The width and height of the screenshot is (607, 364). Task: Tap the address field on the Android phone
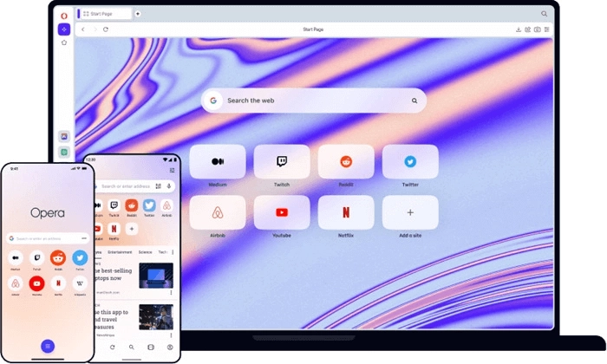[134, 186]
